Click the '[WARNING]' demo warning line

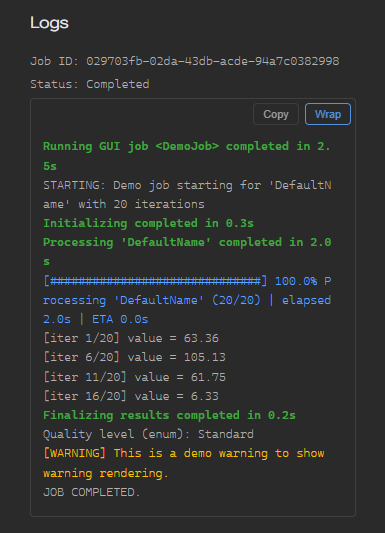[183, 463]
